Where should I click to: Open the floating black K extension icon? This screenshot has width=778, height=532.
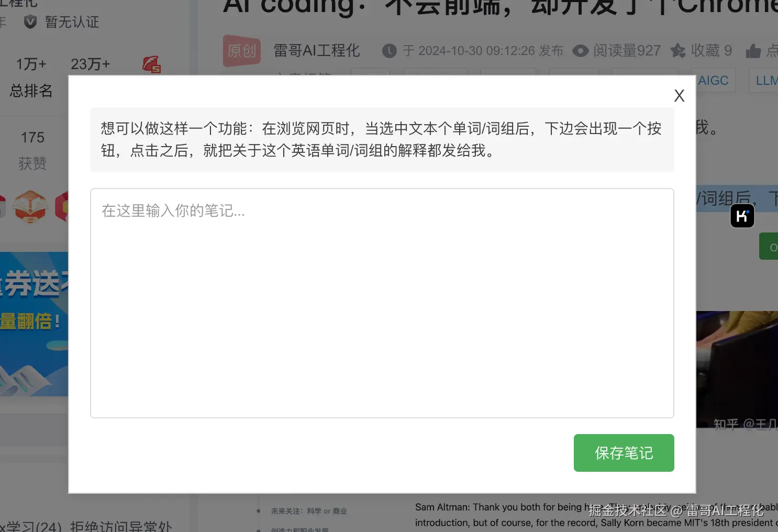742,215
